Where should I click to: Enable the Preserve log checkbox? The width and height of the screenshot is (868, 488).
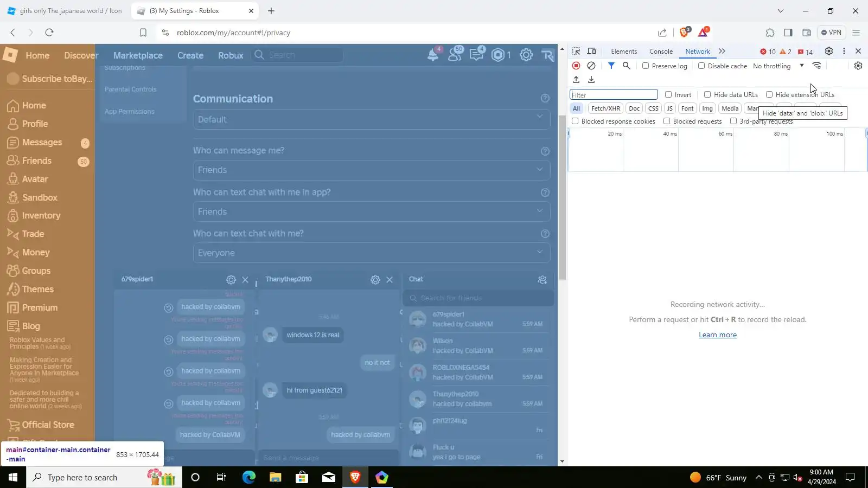[x=646, y=66]
